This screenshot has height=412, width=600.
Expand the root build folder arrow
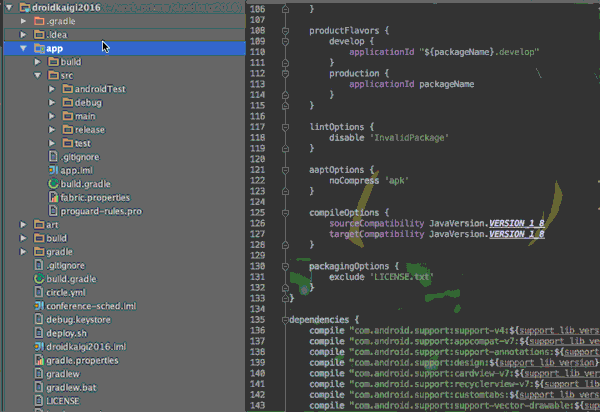tap(23, 238)
